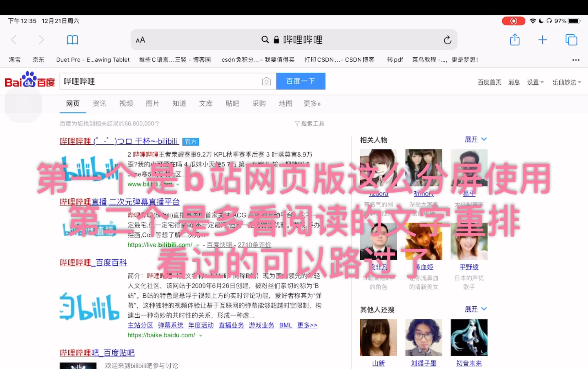
Task: Open 主站分区 sublink
Action: coord(140,325)
